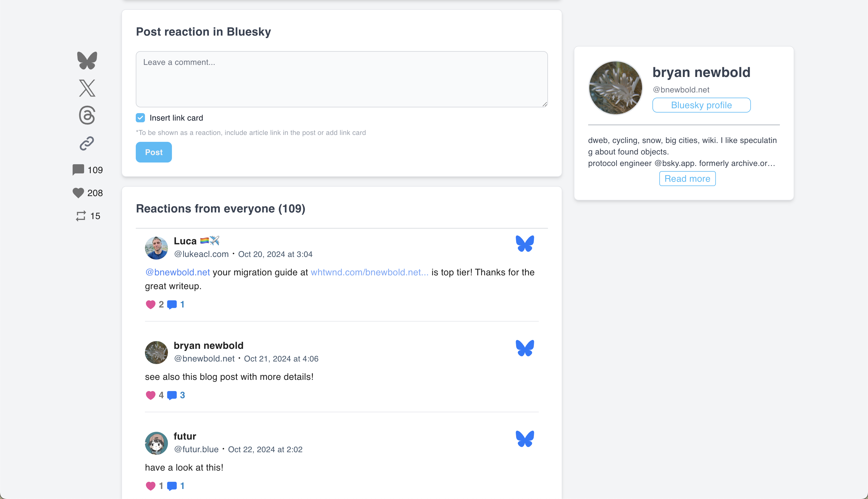
Task: Open the Bluesky profile button
Action: 701,105
